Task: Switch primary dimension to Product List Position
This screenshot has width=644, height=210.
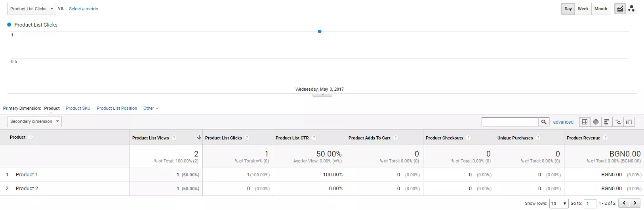Action: point(117,108)
